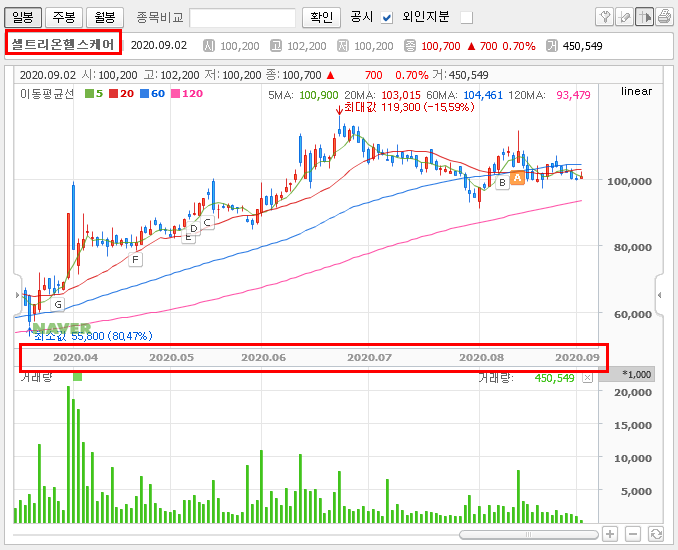Open disclosure marker C on chart
This screenshot has width=678, height=550.
point(207,222)
